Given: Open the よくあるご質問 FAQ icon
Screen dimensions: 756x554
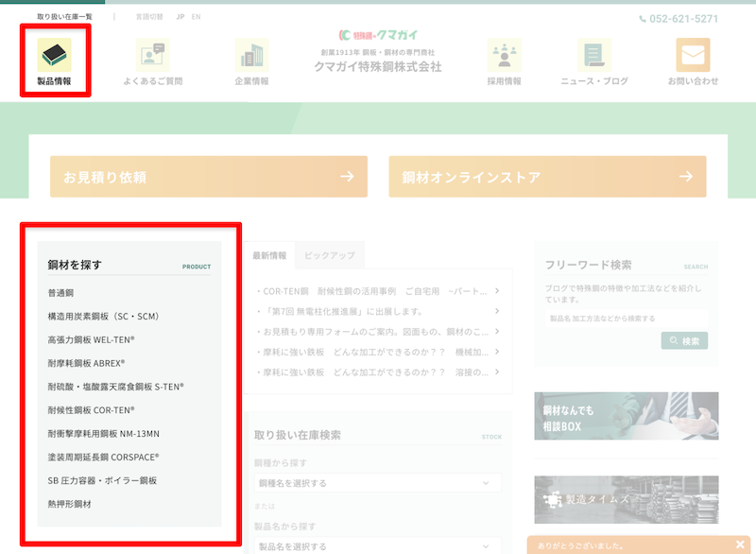Looking at the screenshot, I should pos(153,55).
